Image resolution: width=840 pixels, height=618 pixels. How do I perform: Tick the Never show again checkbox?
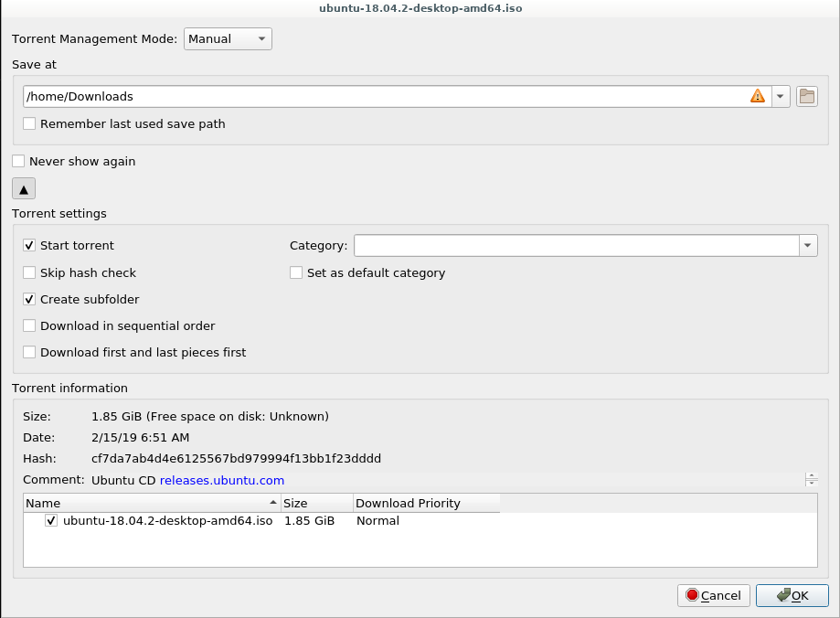click(19, 161)
